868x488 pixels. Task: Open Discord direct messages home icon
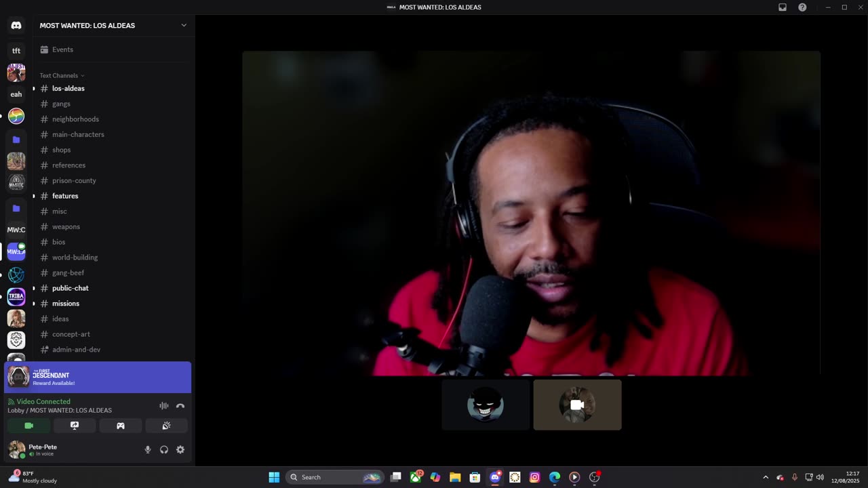[x=16, y=25]
